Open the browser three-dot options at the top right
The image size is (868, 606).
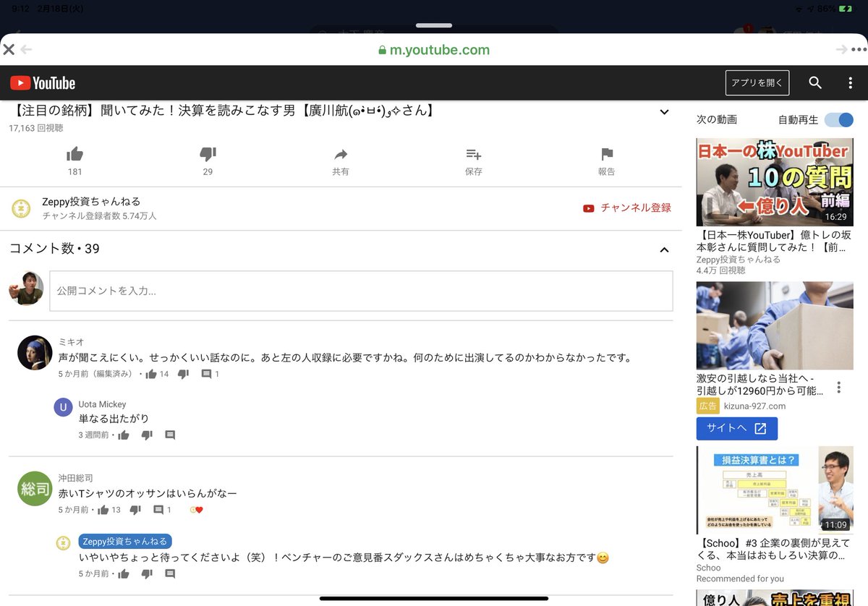pyautogui.click(x=859, y=50)
